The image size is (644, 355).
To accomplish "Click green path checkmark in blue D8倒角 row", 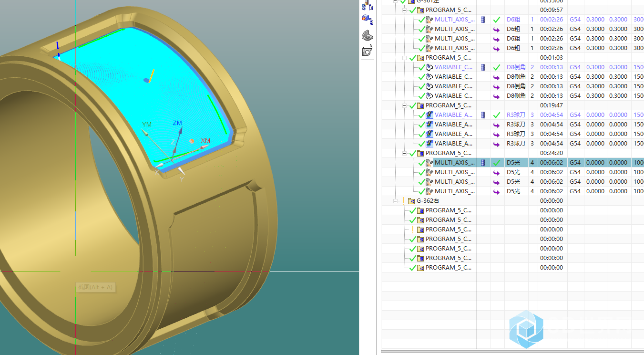I will pyautogui.click(x=497, y=67).
